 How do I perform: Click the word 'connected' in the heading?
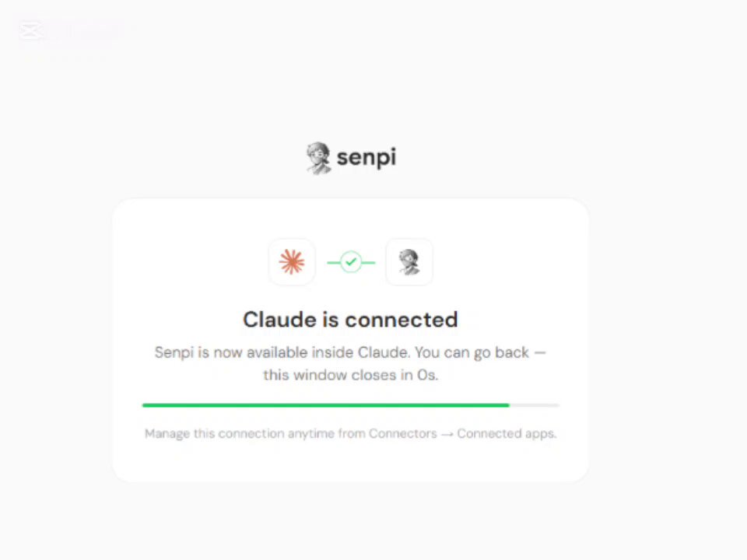pyautogui.click(x=402, y=320)
